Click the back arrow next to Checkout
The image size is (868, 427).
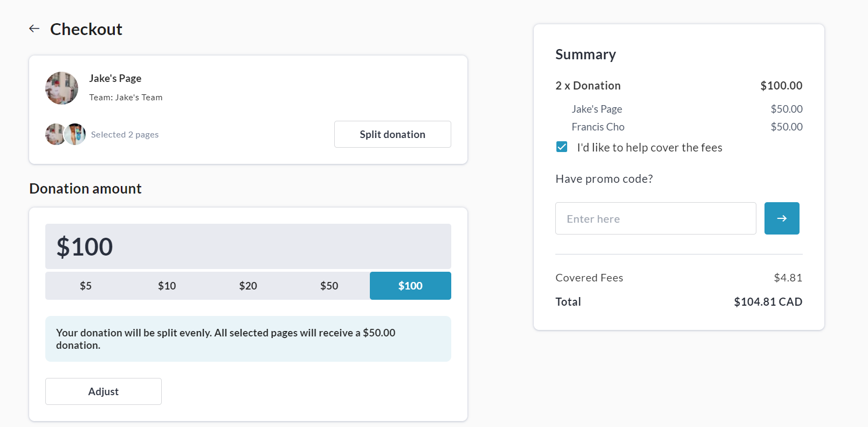(x=35, y=29)
